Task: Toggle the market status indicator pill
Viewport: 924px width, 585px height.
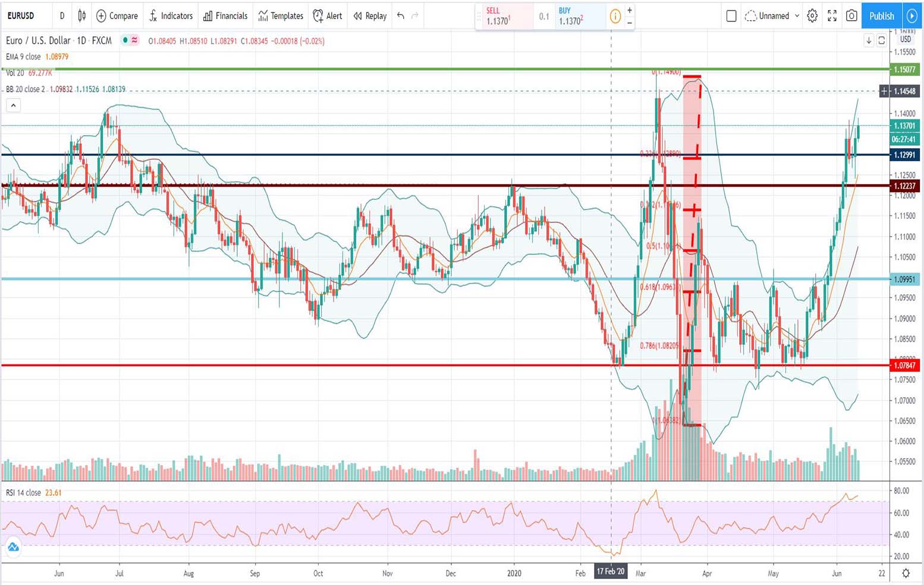Action: click(130, 40)
